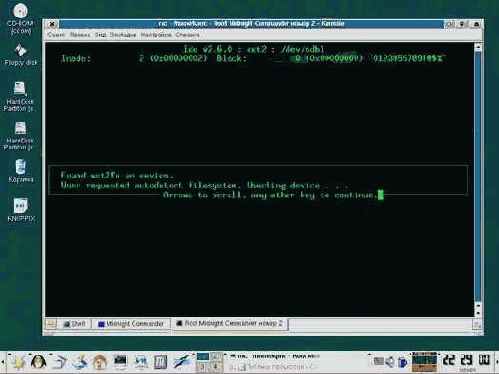Switch to virtual desktop 4 in pager
499x374 pixels.
coord(216,367)
